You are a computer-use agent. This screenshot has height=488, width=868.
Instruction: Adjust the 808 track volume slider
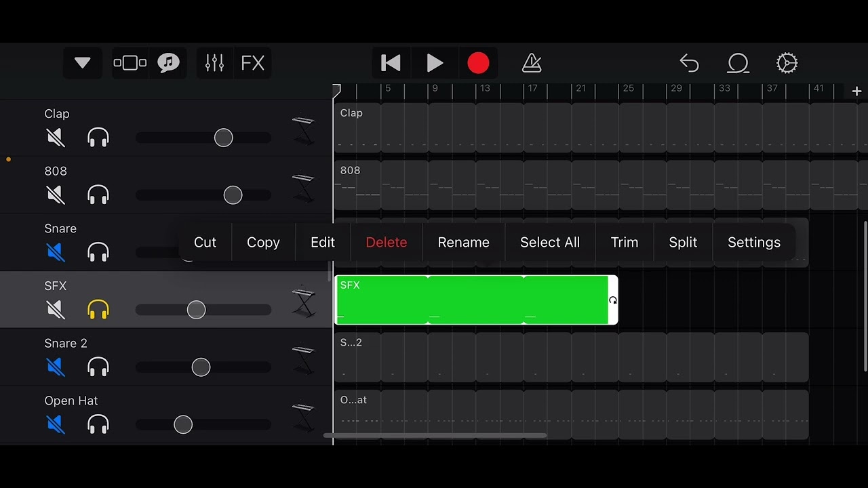tap(233, 195)
